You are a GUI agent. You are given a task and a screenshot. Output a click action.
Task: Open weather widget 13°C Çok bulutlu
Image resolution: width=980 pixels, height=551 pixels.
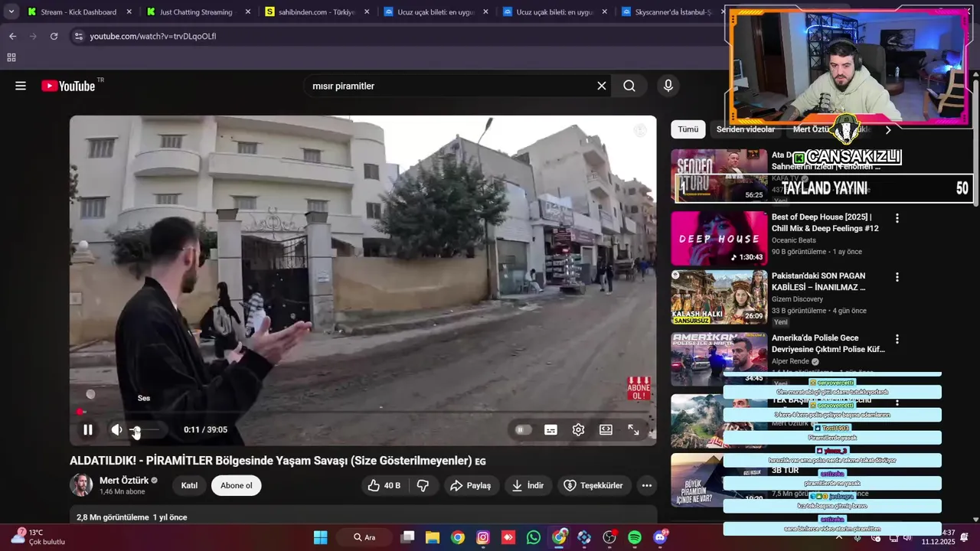click(x=38, y=537)
